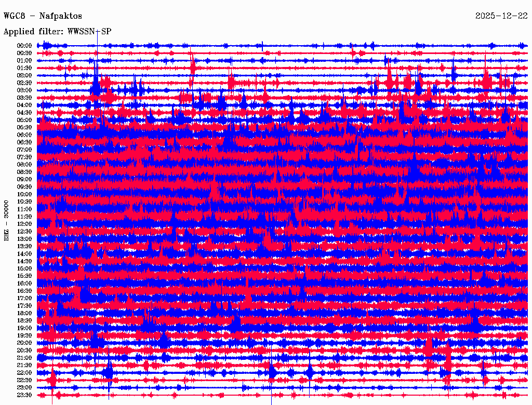The image size is (532, 405).
Task: Click the EHZ - 30000 axis label
Action: 6,221
